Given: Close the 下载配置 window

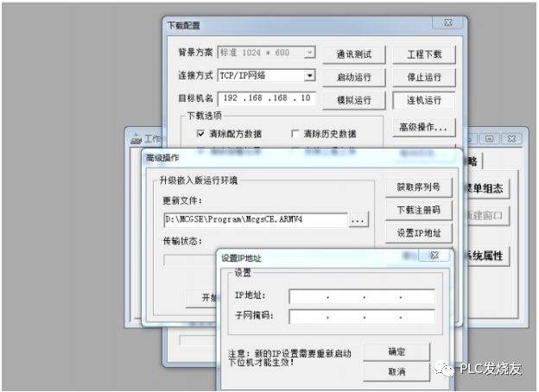Looking at the screenshot, I should 448,22.
